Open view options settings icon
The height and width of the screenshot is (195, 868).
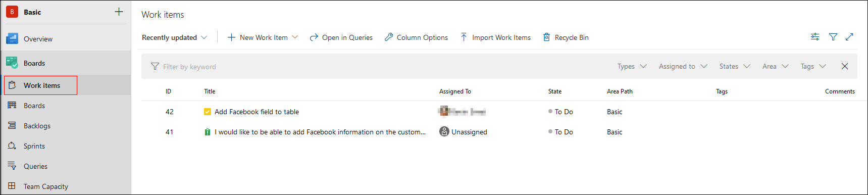[x=815, y=36]
